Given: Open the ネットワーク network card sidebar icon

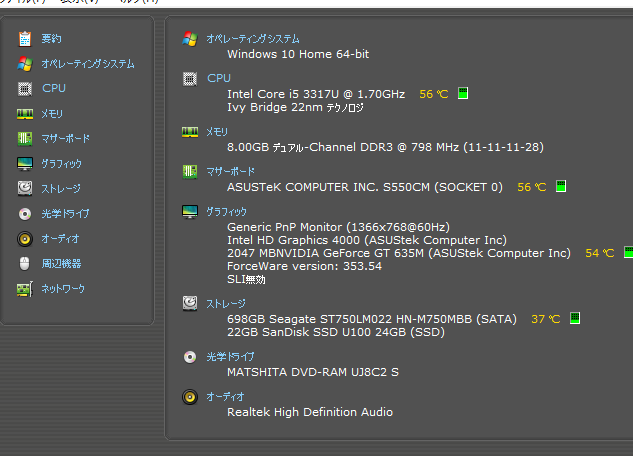Looking at the screenshot, I should tap(25, 289).
